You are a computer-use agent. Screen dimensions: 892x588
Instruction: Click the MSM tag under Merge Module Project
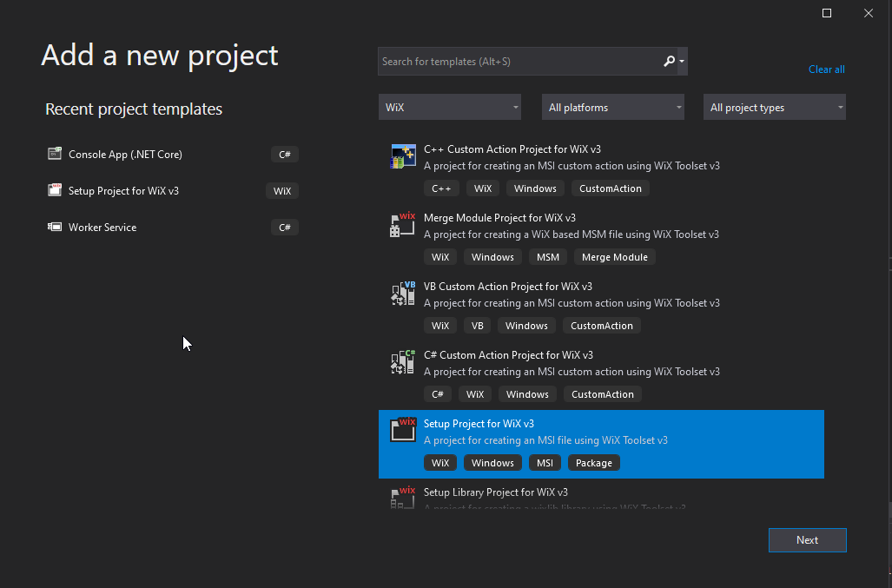click(x=548, y=257)
